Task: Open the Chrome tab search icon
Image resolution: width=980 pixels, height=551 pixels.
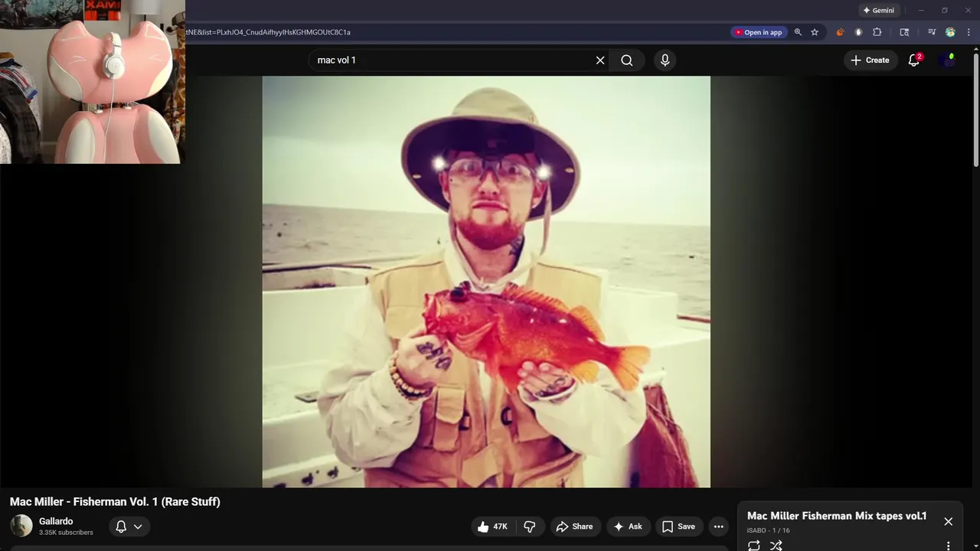Action: [x=904, y=32]
